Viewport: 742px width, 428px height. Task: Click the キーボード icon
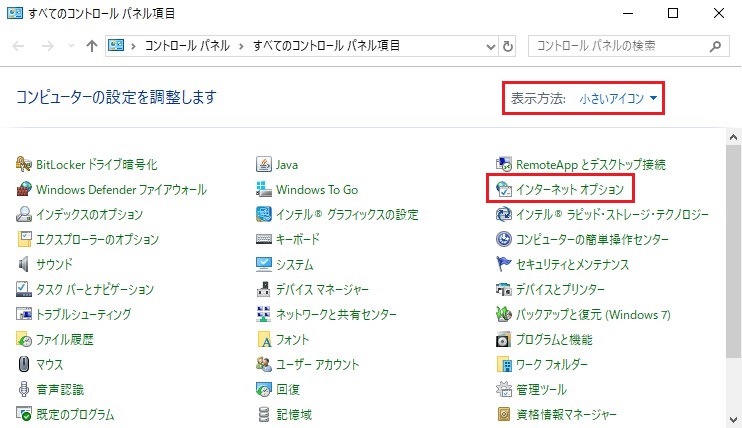tap(264, 239)
